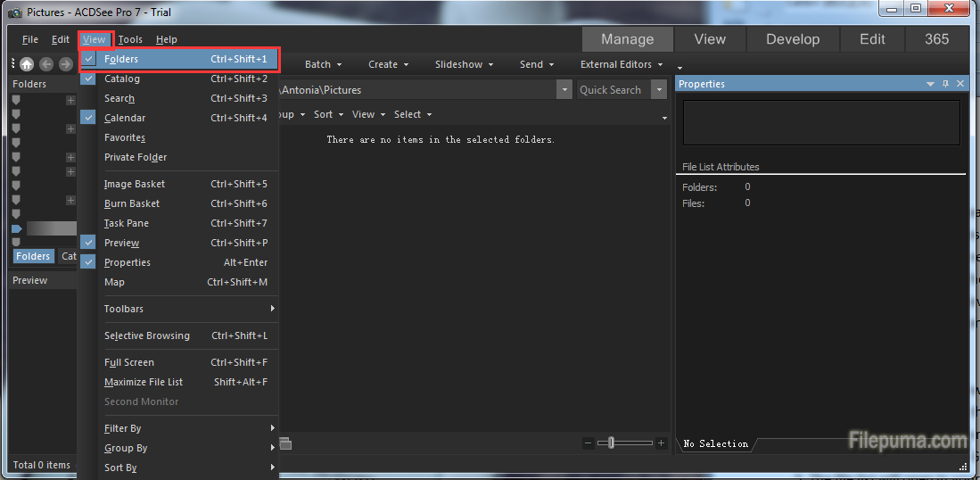Image resolution: width=980 pixels, height=480 pixels.
Task: Click the Back navigation arrow
Action: [x=46, y=64]
